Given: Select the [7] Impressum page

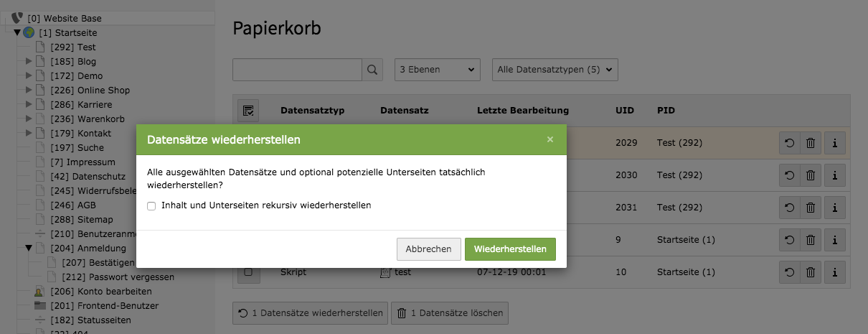Looking at the screenshot, I should pyautogui.click(x=82, y=162).
